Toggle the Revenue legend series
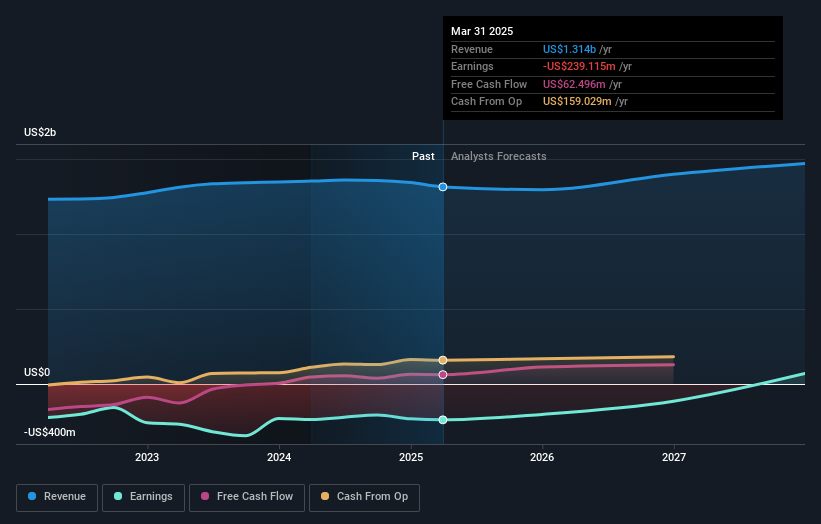This screenshot has width=821, height=524. 57,497
